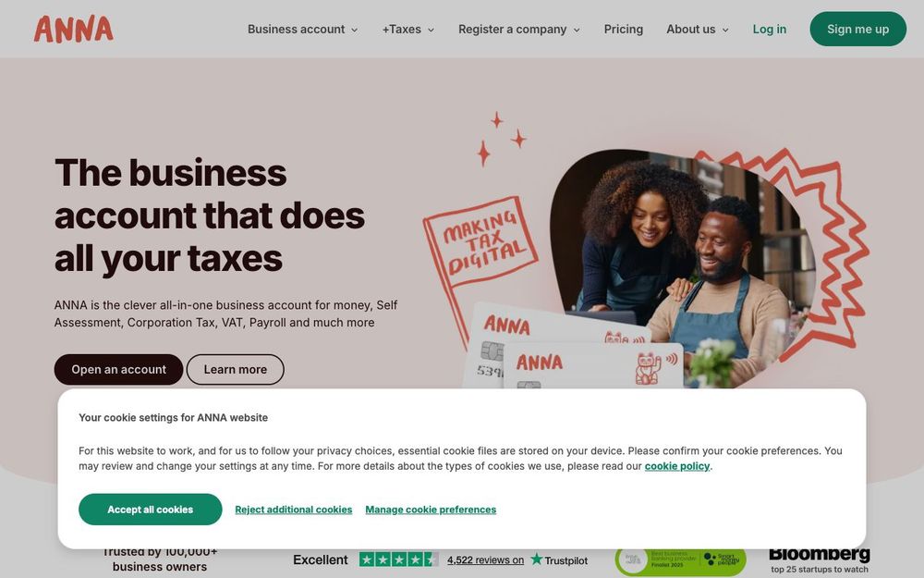Click the Log in link

[769, 29]
